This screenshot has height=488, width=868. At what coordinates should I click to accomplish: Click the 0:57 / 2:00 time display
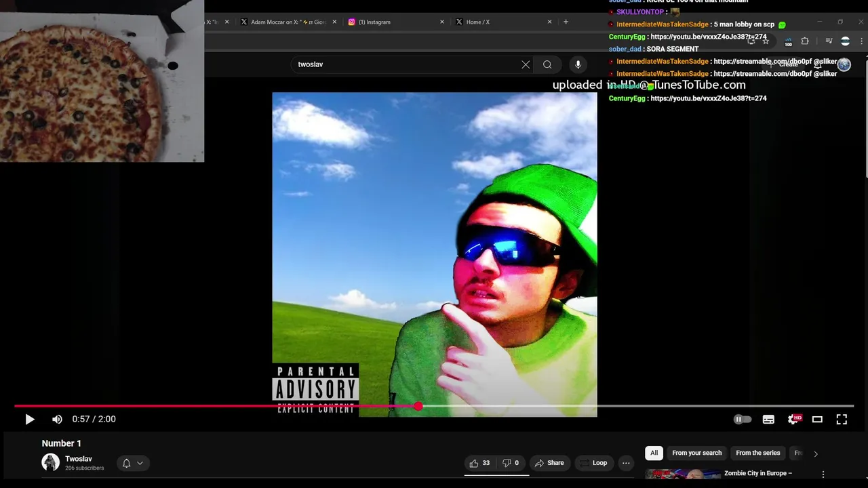tap(94, 420)
